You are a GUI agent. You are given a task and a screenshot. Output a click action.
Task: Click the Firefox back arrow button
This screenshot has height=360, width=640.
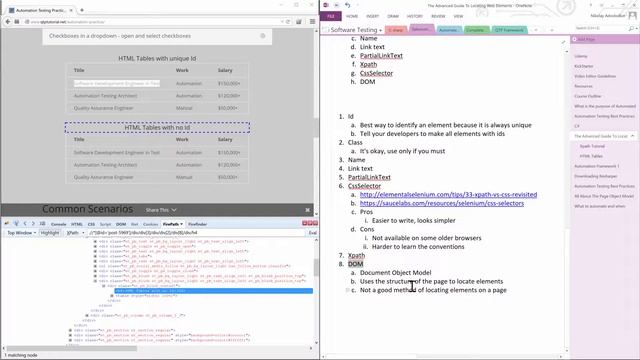click(8, 22)
